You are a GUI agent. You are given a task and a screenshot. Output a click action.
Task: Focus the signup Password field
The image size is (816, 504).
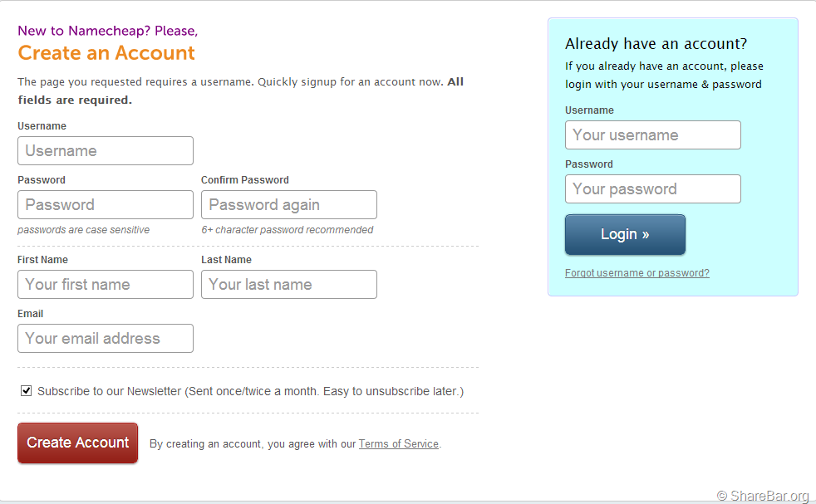[x=106, y=205]
